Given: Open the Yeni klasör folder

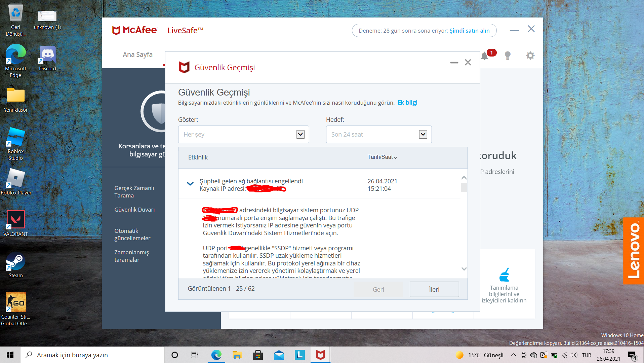Looking at the screenshot, I should [x=15, y=100].
